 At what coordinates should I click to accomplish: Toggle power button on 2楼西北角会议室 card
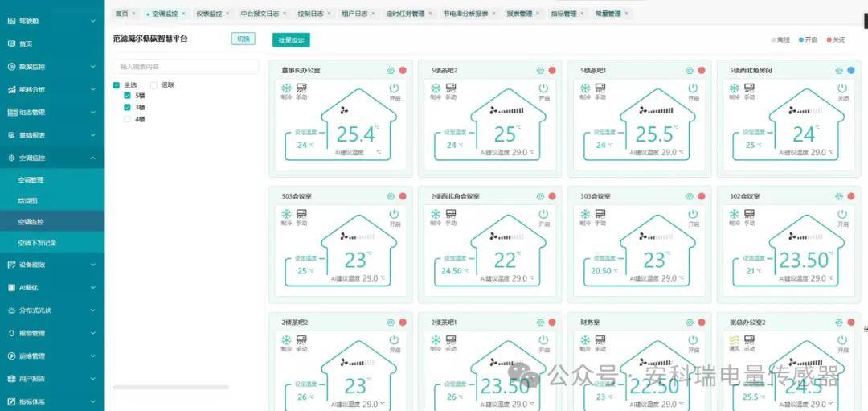(x=543, y=214)
